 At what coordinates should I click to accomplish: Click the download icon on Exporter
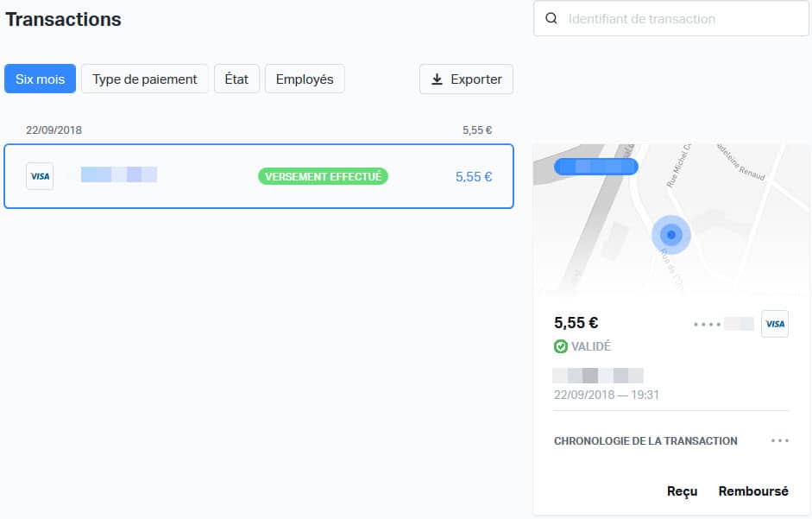(437, 79)
